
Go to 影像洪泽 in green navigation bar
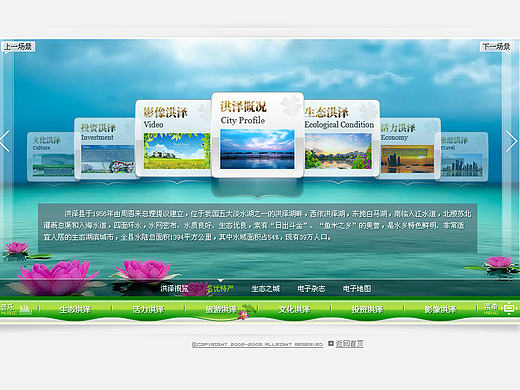(440, 309)
